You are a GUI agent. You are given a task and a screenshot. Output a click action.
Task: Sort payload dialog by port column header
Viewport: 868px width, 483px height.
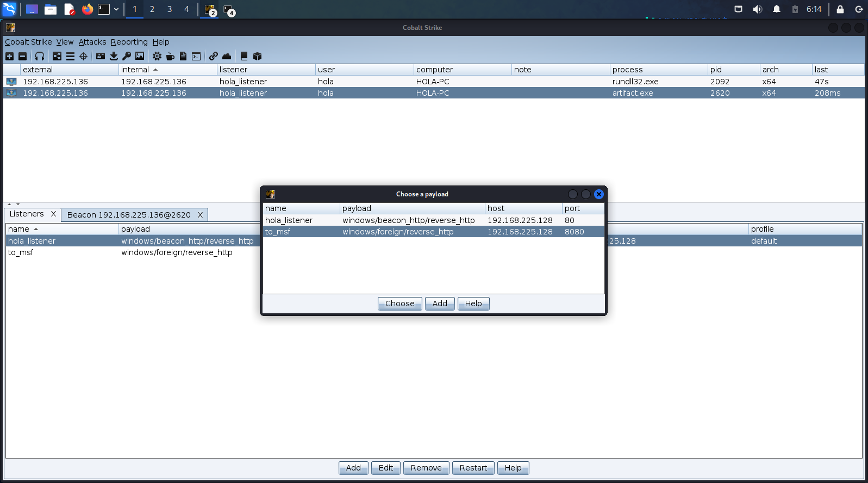583,208
